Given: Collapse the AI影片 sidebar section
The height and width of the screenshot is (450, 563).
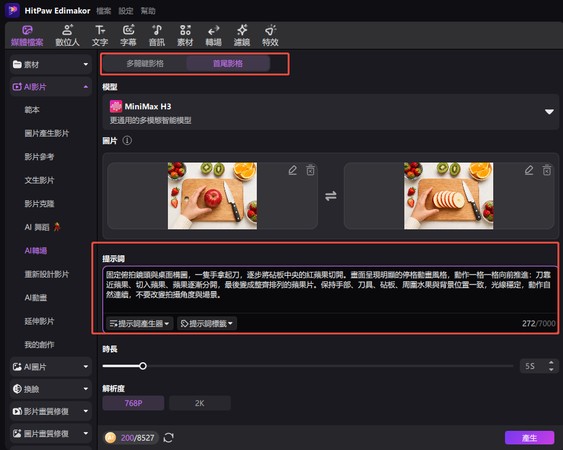Looking at the screenshot, I should pyautogui.click(x=51, y=87).
